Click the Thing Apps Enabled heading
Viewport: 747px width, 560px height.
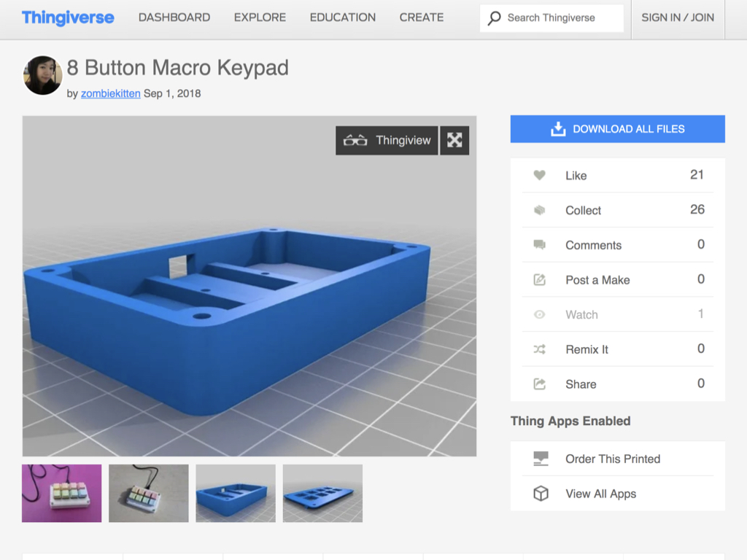click(570, 421)
